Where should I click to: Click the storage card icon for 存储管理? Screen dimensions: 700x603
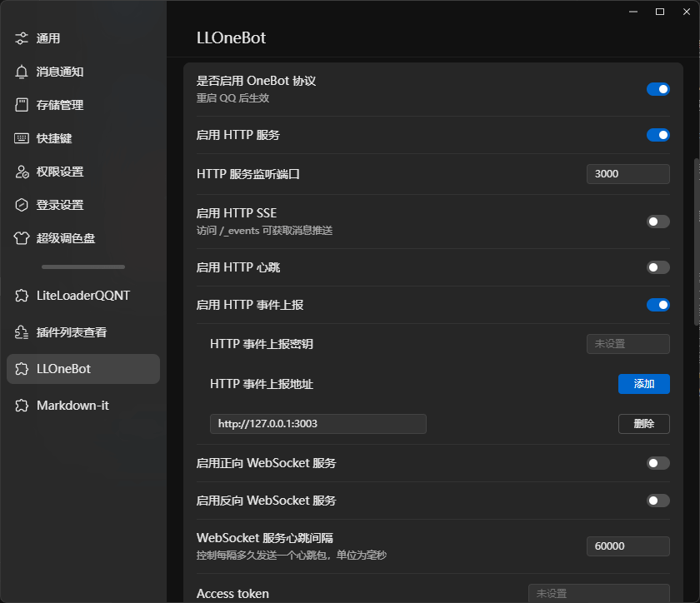click(22, 105)
